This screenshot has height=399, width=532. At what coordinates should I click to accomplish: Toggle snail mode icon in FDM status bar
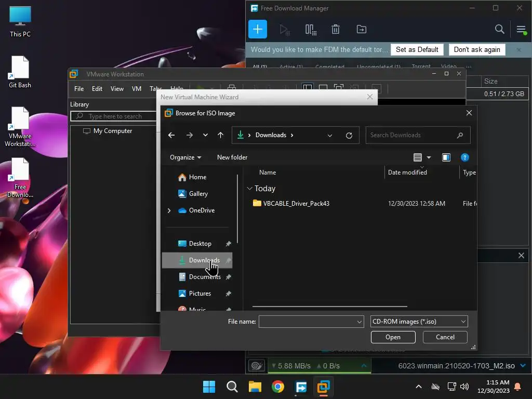tap(257, 366)
